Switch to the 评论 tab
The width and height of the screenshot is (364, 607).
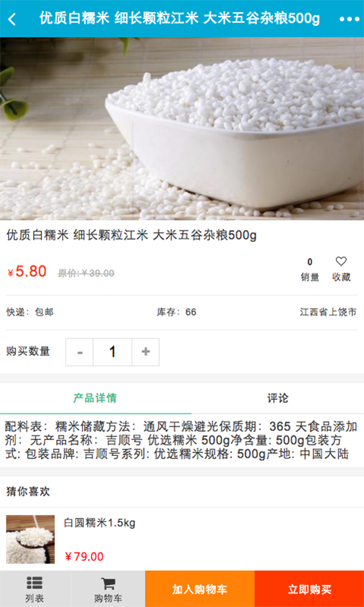pyautogui.click(x=278, y=398)
